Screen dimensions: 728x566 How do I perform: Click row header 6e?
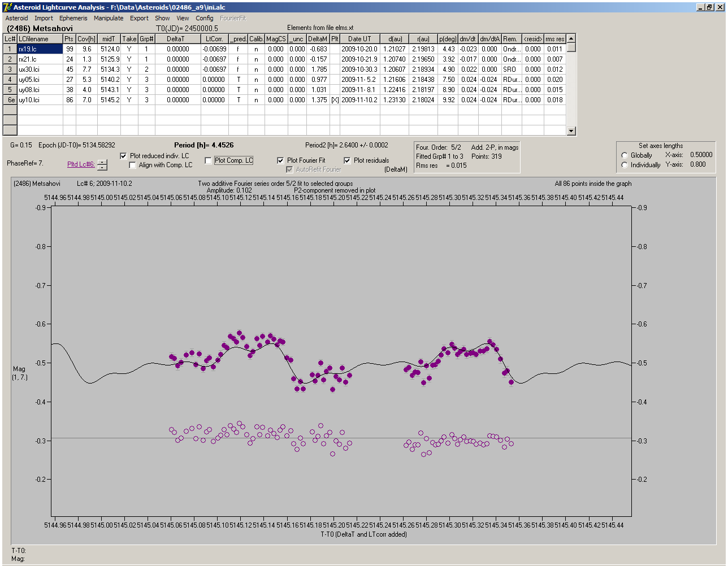10,100
